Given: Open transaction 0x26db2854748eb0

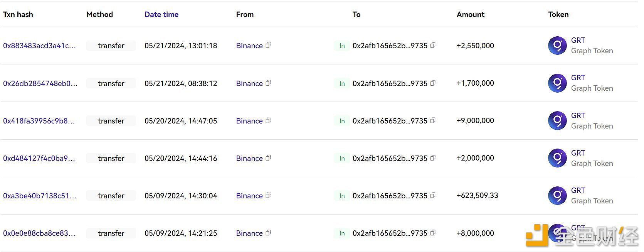Looking at the screenshot, I should pos(40,83).
